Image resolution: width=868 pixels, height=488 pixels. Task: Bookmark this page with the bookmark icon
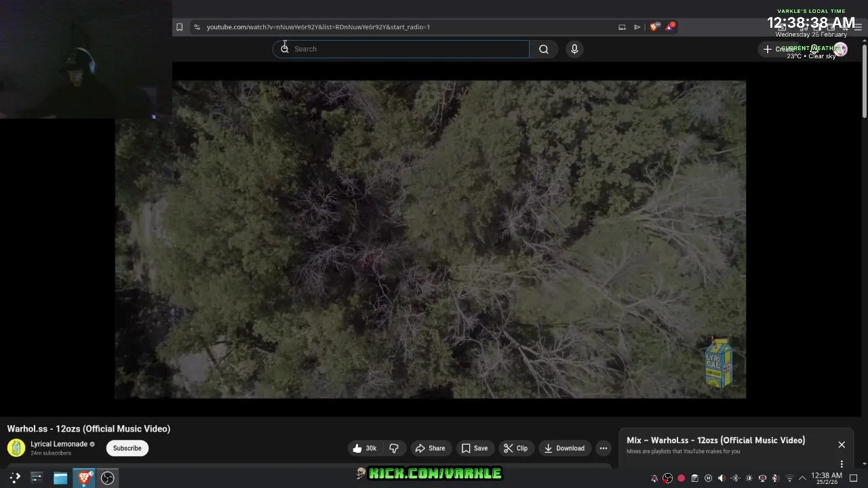(x=179, y=27)
